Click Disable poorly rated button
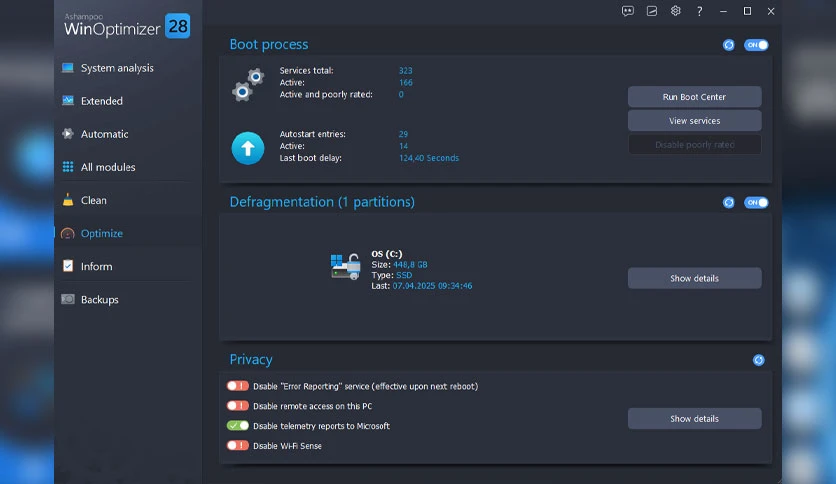836x484 pixels. pyautogui.click(x=694, y=144)
